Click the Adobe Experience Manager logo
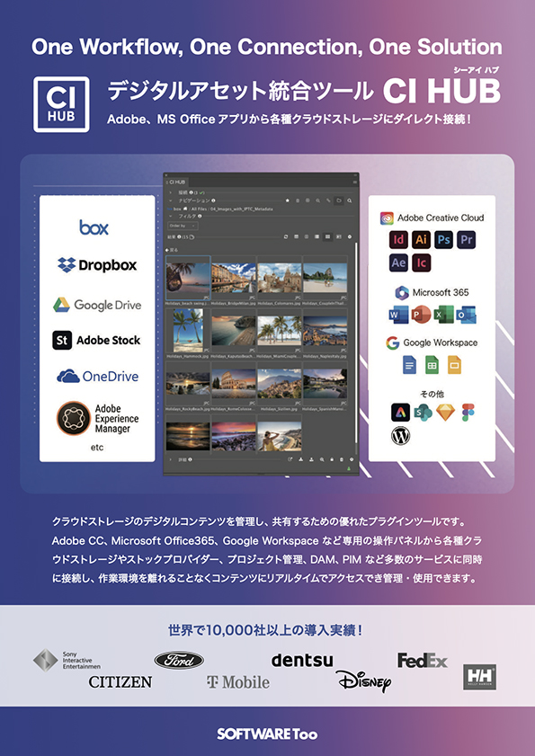 [x=97, y=418]
